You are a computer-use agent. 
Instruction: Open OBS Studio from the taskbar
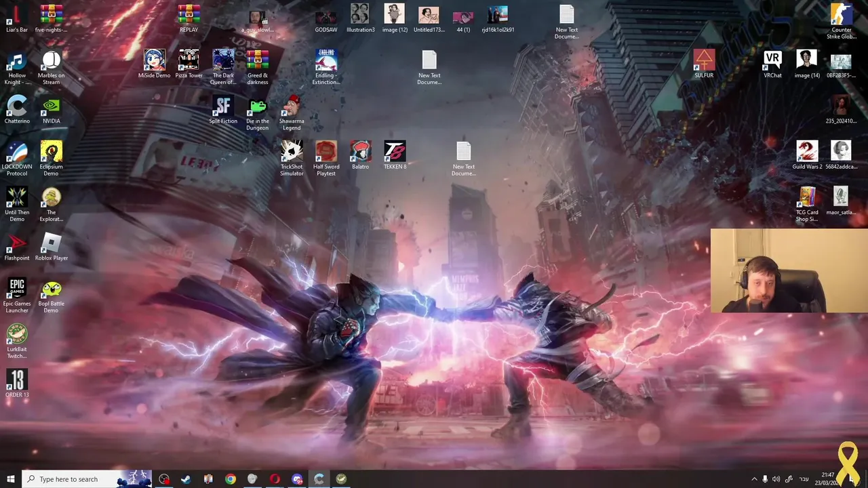pos(163,479)
